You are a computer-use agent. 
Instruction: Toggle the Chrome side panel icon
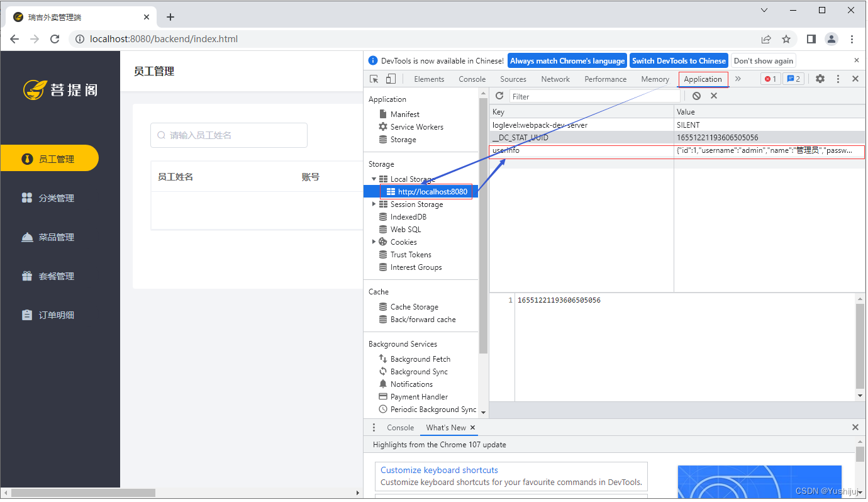click(811, 39)
